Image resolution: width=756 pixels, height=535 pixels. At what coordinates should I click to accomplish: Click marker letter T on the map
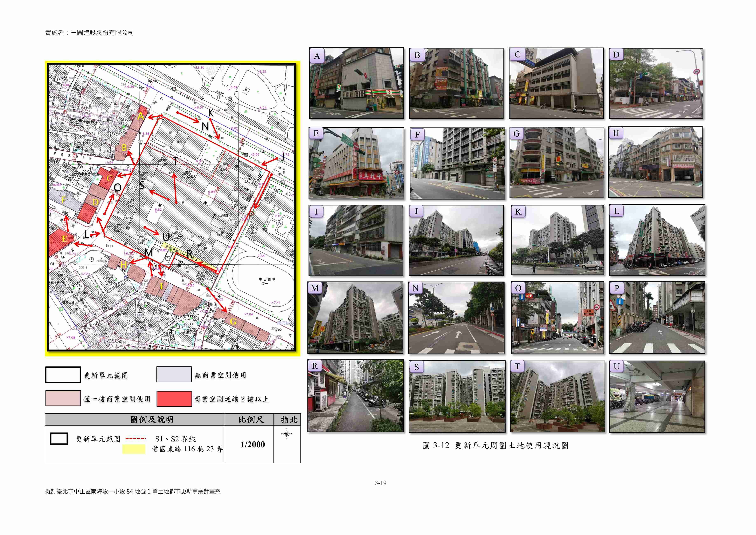pyautogui.click(x=175, y=161)
